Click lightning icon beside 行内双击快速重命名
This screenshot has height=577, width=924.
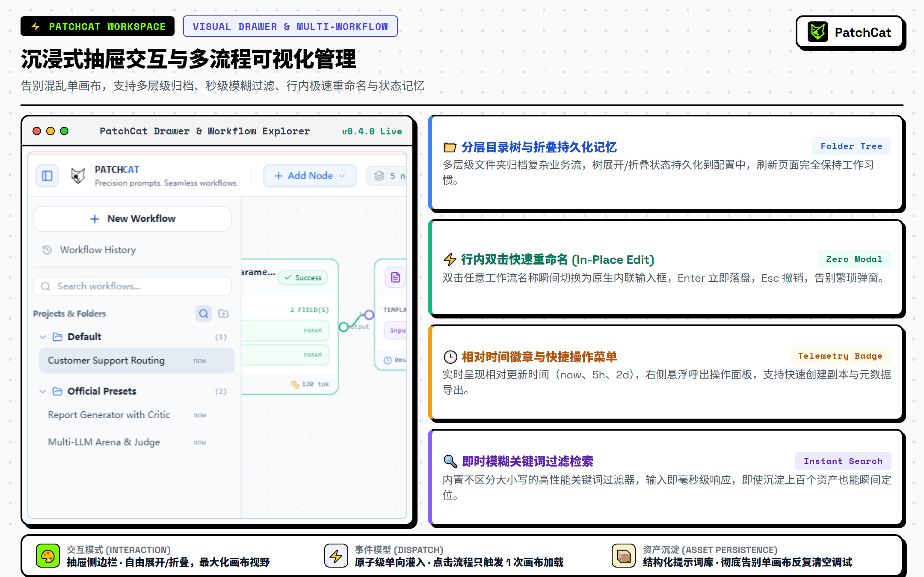tap(450, 259)
